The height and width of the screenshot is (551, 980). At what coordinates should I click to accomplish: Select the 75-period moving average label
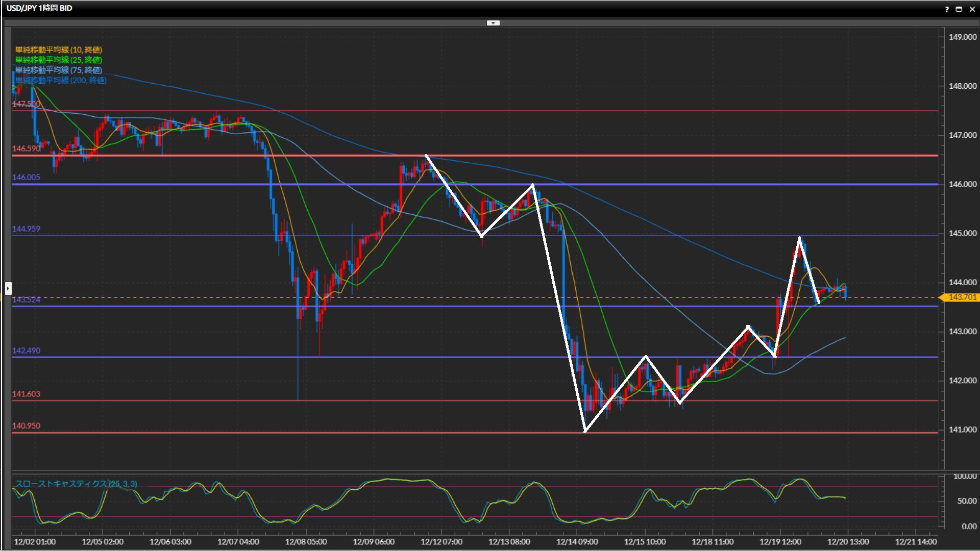pos(58,70)
